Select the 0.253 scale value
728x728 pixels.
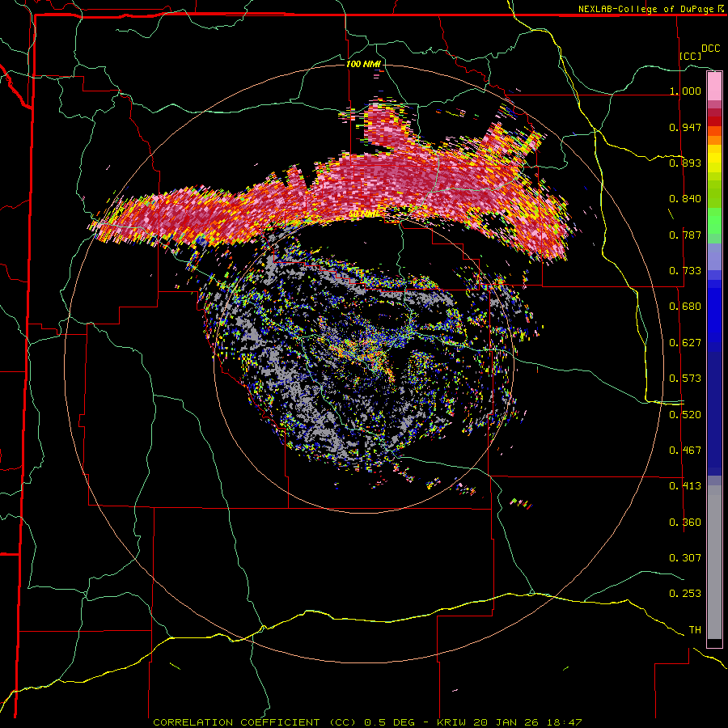[685, 594]
